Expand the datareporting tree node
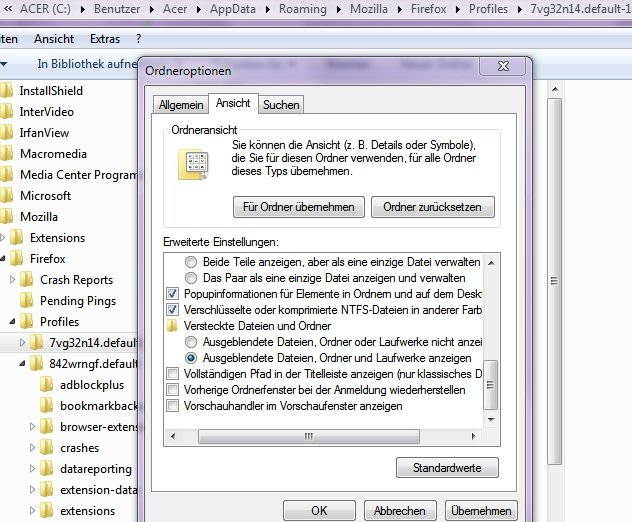The image size is (632, 522). point(33,468)
